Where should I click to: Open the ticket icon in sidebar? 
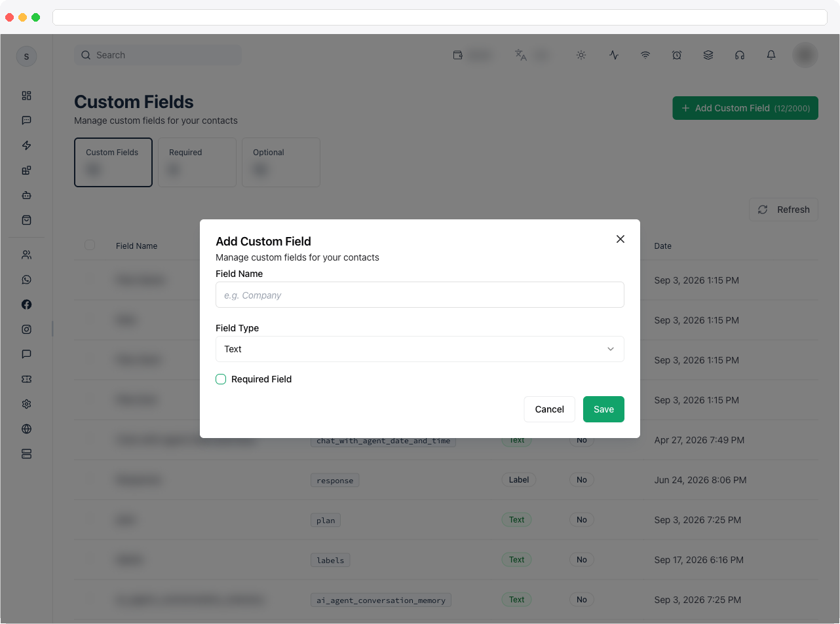[x=26, y=379]
